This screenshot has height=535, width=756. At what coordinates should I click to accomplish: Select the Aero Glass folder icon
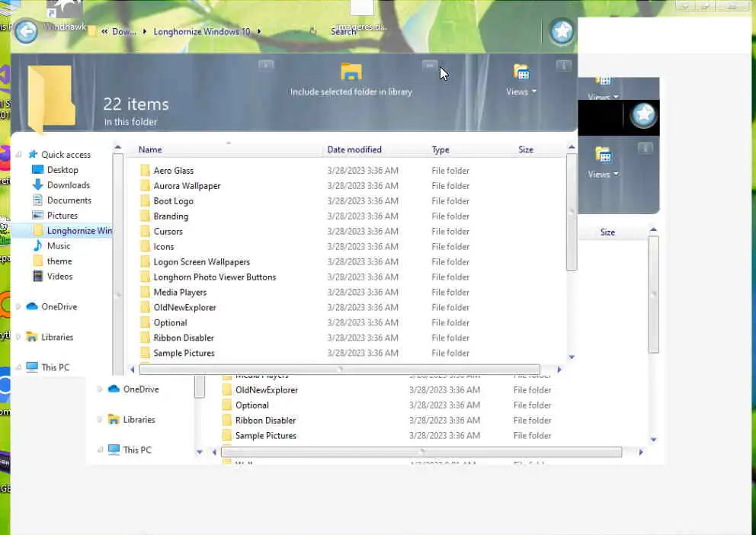[x=145, y=170]
